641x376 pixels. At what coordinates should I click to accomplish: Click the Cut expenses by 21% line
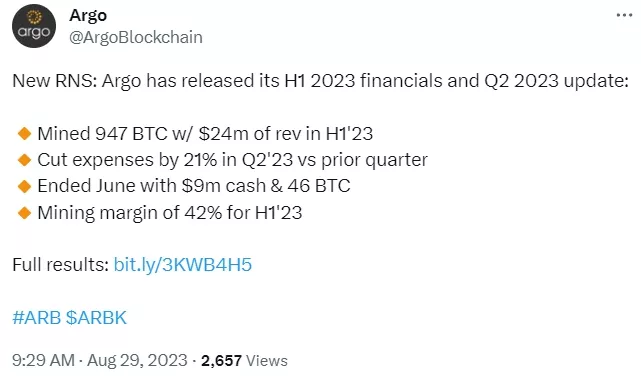[233, 160]
